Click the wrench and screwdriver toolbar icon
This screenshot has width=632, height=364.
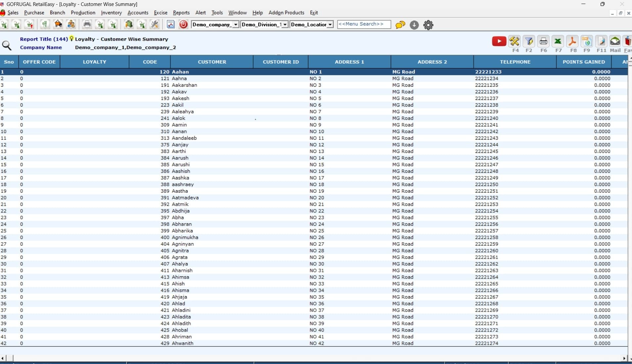pos(155,24)
